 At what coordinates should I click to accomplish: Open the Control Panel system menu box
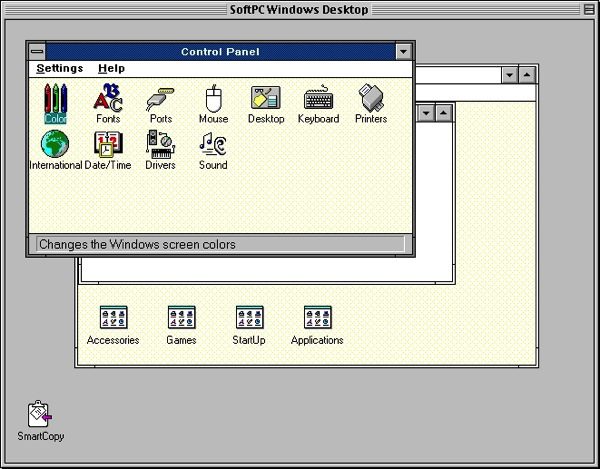(x=37, y=51)
